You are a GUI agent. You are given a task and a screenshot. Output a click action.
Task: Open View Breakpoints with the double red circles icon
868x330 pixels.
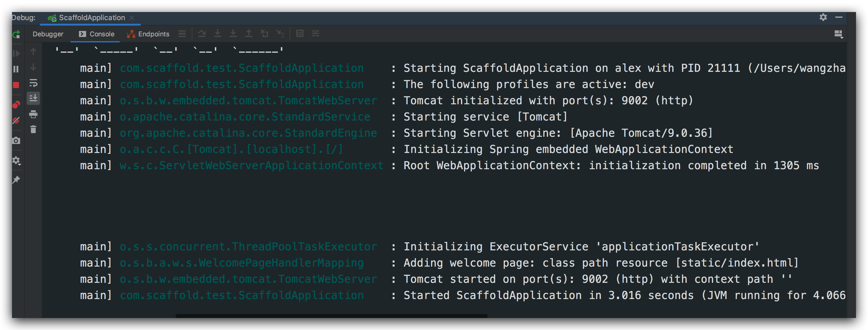(16, 105)
